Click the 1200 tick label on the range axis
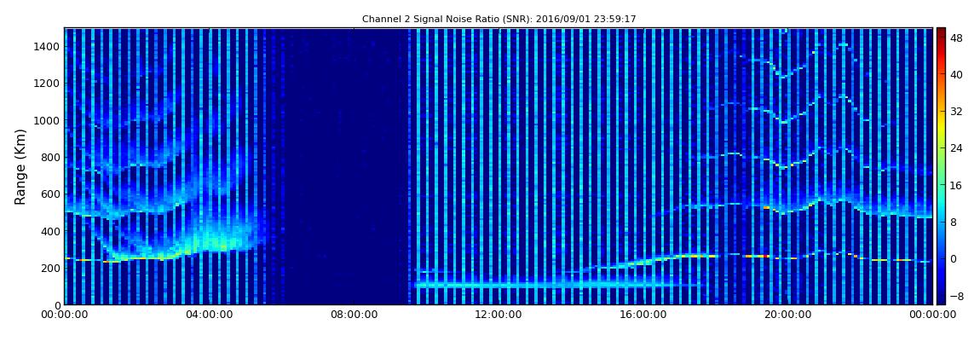980x347 pixels. pyautogui.click(x=46, y=84)
